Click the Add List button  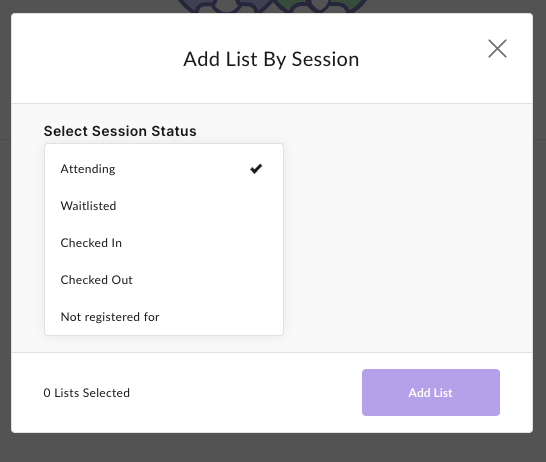point(431,392)
